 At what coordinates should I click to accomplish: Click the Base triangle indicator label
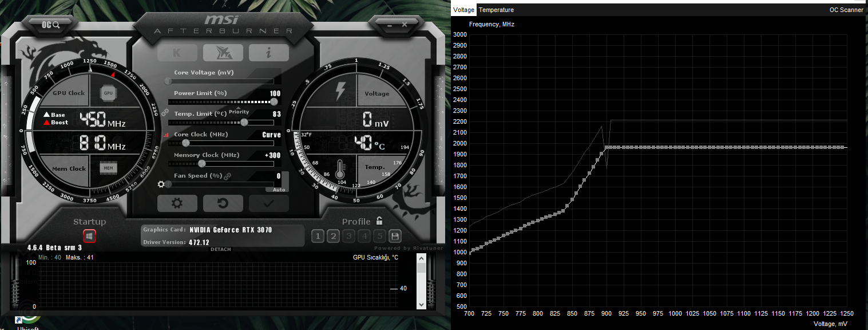[54, 115]
